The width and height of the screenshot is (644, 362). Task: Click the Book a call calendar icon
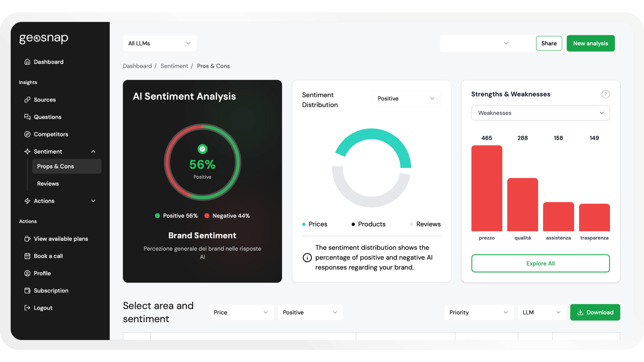[x=27, y=256]
